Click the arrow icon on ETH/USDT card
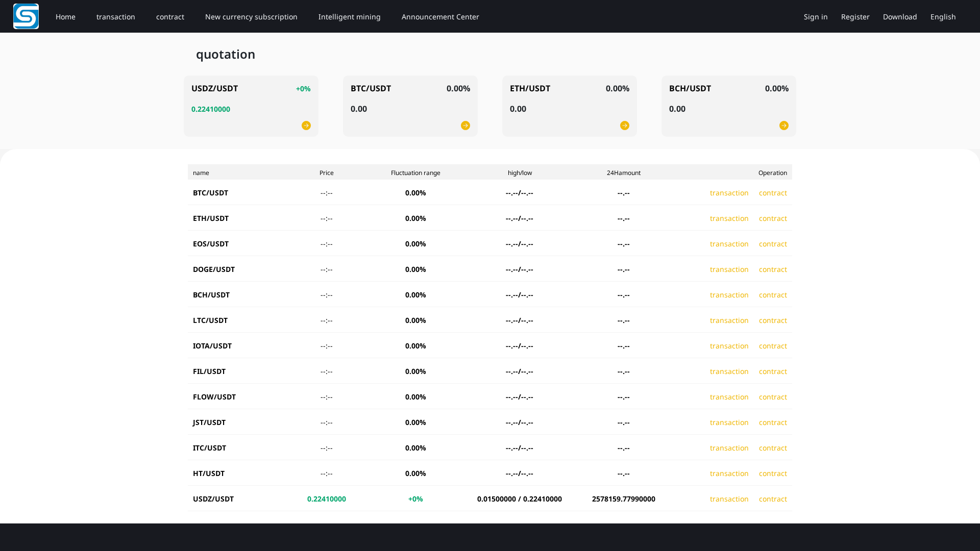The image size is (980, 551). point(624,125)
